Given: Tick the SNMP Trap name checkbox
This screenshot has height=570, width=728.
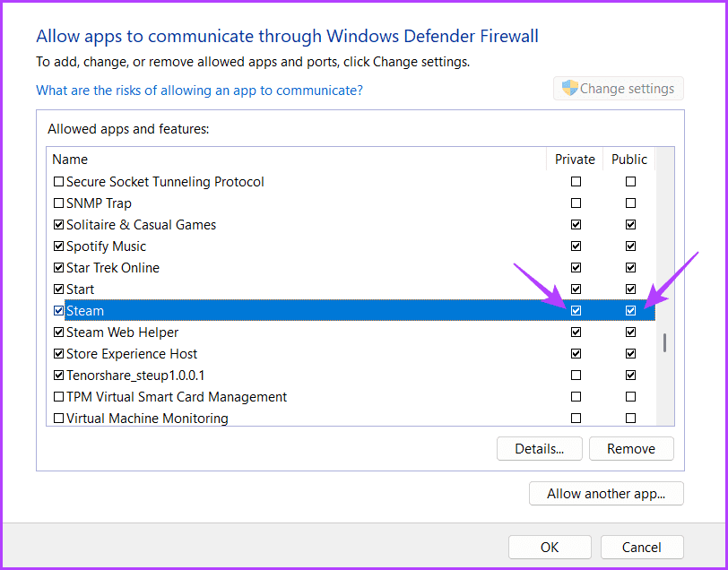Looking at the screenshot, I should [58, 203].
